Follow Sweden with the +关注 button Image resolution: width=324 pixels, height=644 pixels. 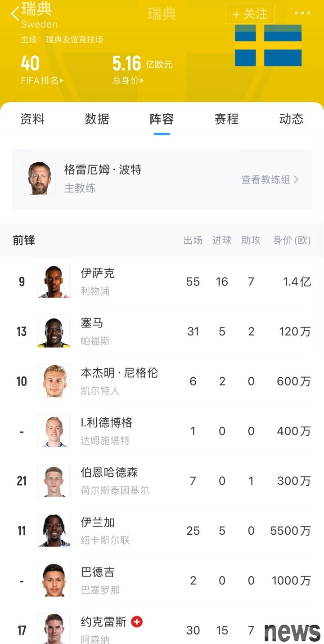click(250, 14)
